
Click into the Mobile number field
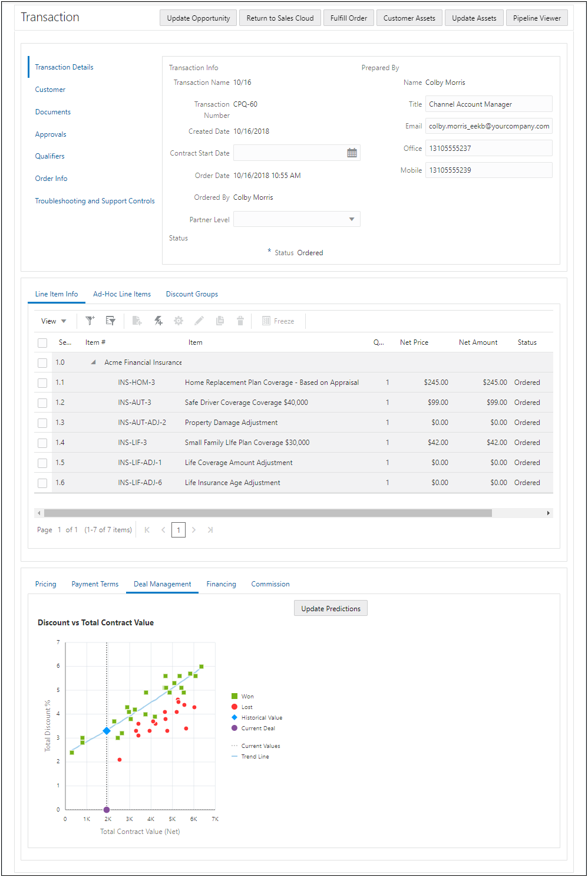[488, 170]
